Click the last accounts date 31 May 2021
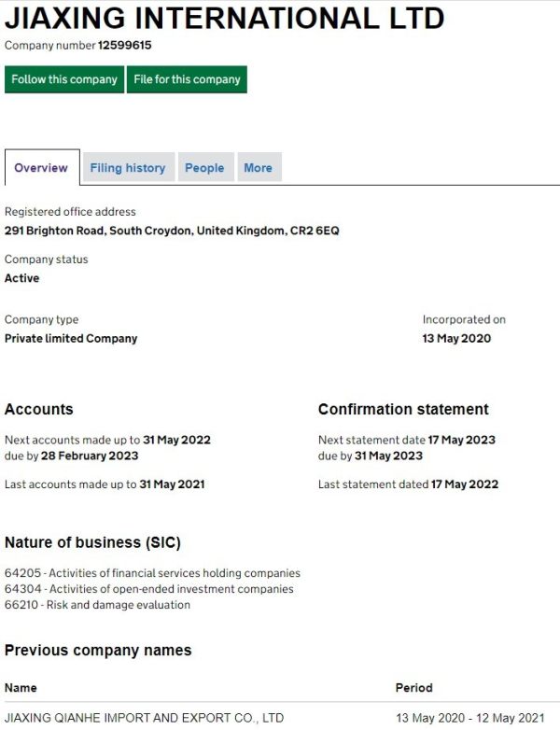This screenshot has height=730, width=560. coord(172,484)
